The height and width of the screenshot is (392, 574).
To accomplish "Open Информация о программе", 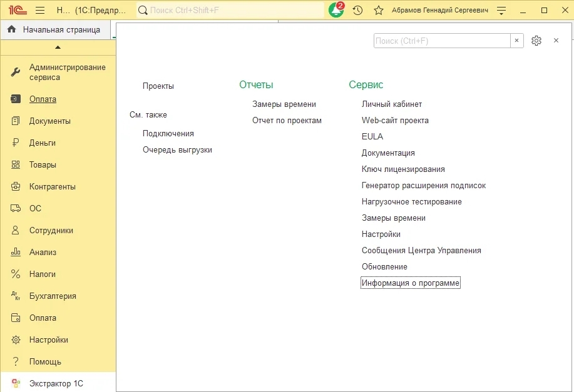I will coord(410,283).
